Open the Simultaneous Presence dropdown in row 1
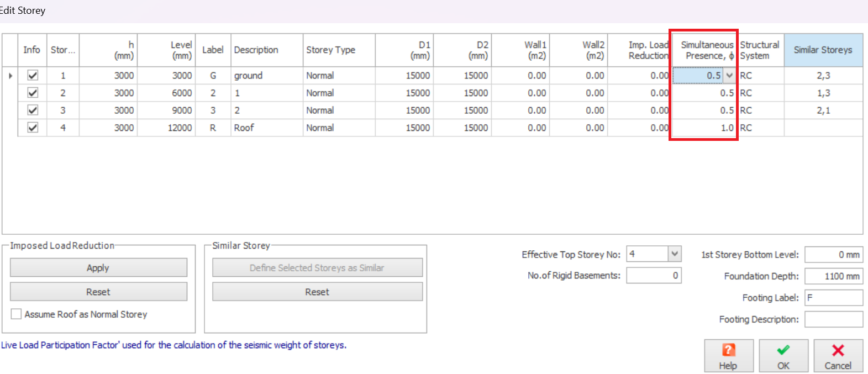The width and height of the screenshot is (868, 374). [729, 76]
